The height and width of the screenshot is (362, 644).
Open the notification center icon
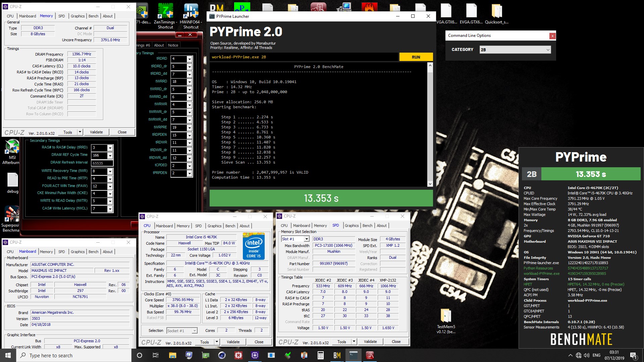click(x=633, y=355)
